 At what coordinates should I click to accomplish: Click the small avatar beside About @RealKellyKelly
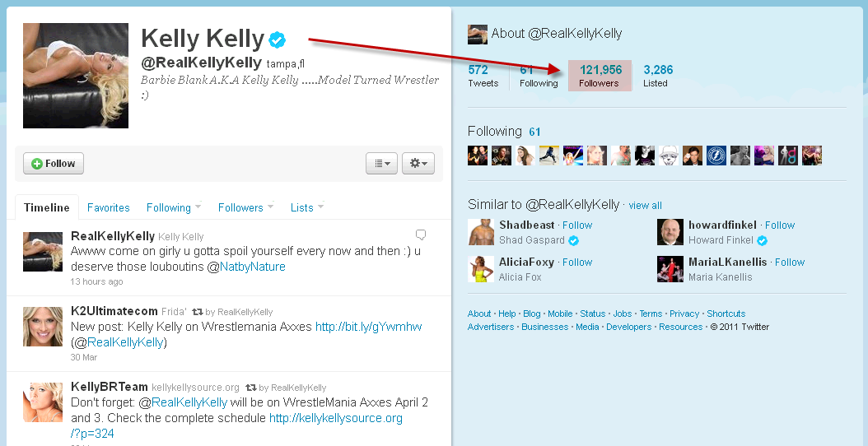pyautogui.click(x=477, y=35)
